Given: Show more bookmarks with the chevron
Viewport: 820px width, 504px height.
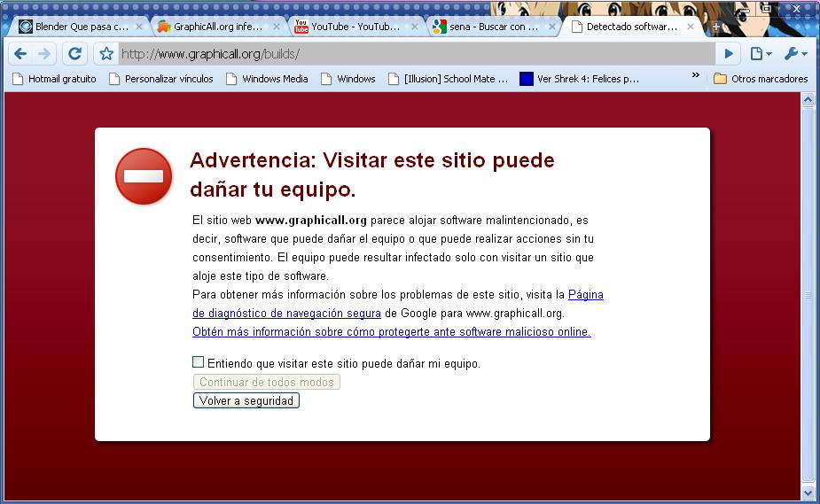Looking at the screenshot, I should tap(696, 75).
